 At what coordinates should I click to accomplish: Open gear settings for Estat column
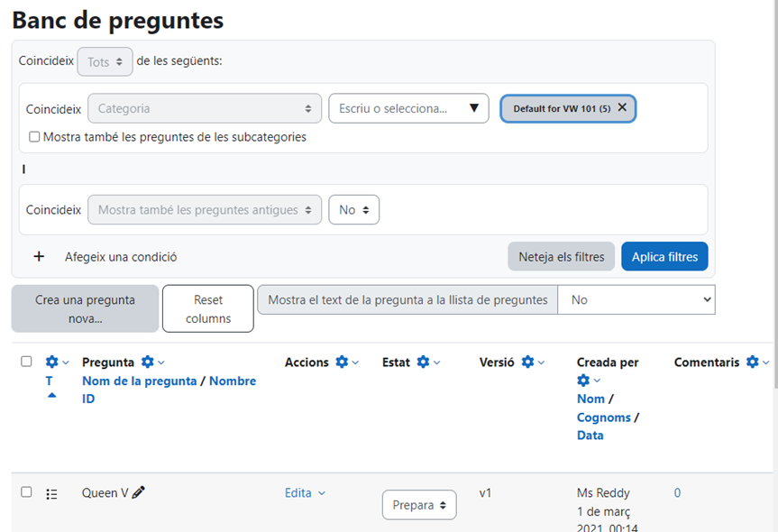(x=424, y=362)
